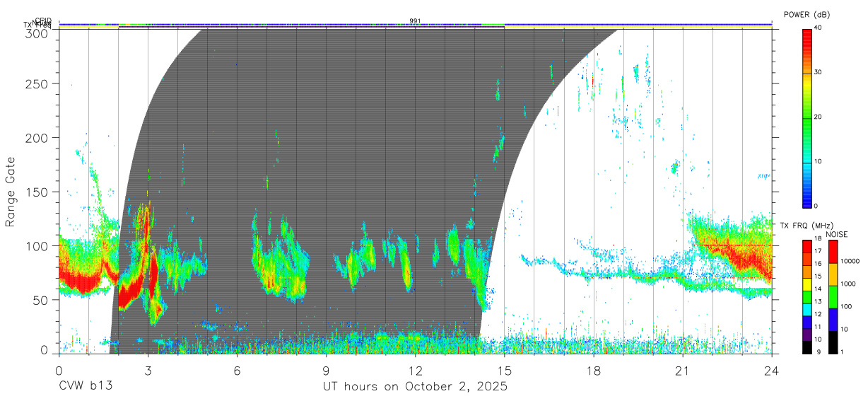This screenshot has height=401, width=868.
Task: Click the 10000 tick on noise scale
Action: [849, 262]
